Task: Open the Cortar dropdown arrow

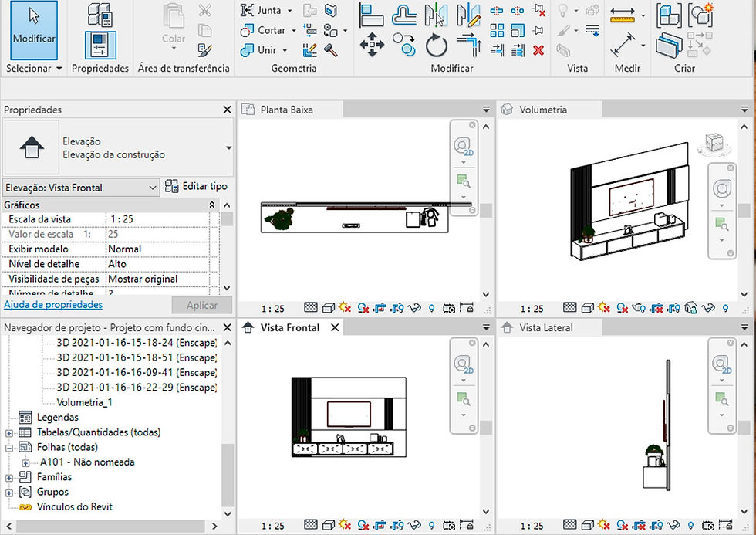Action: point(294,30)
